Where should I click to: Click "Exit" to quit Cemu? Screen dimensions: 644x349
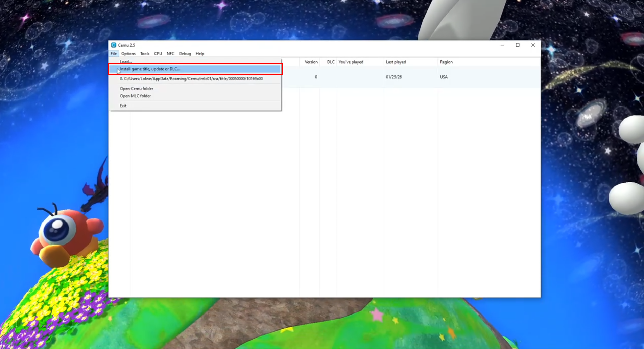123,106
